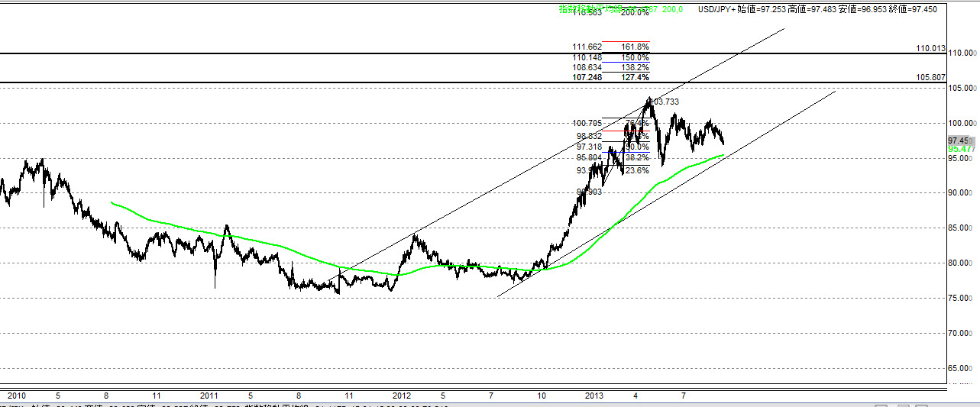980x407 pixels.
Task: Jump to 2012 on the time axis
Action: click(402, 396)
